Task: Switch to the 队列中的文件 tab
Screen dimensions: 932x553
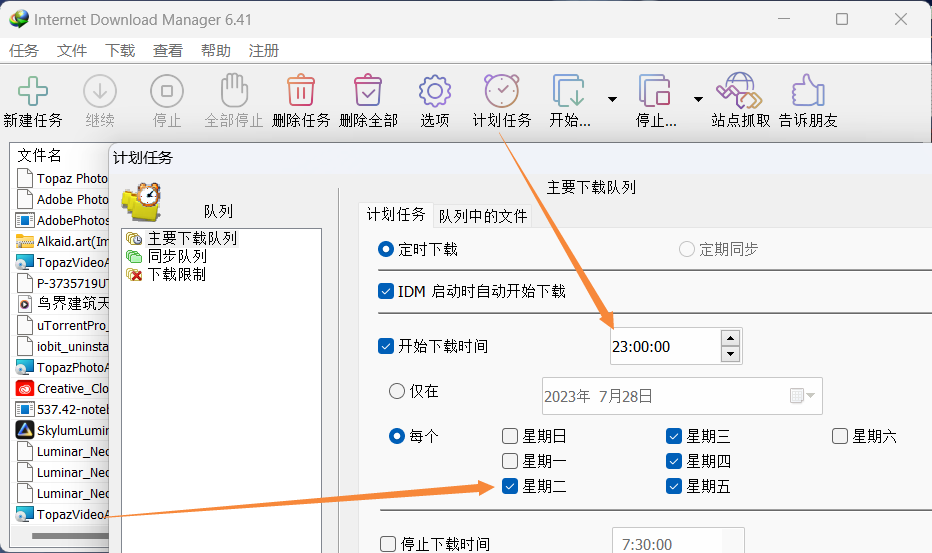Action: click(x=483, y=216)
